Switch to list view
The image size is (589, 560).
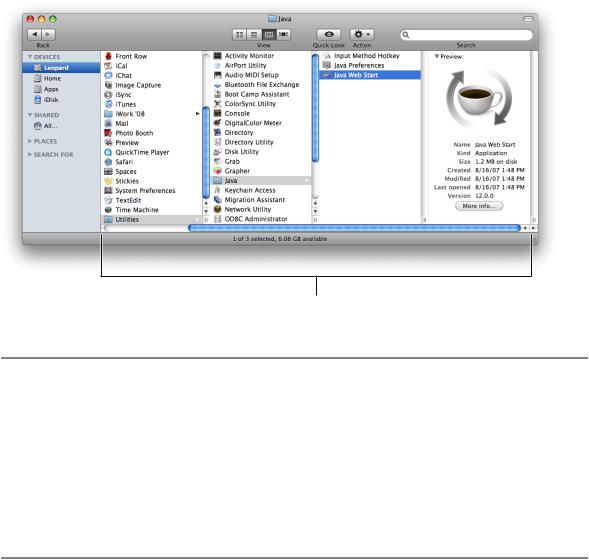[x=254, y=35]
